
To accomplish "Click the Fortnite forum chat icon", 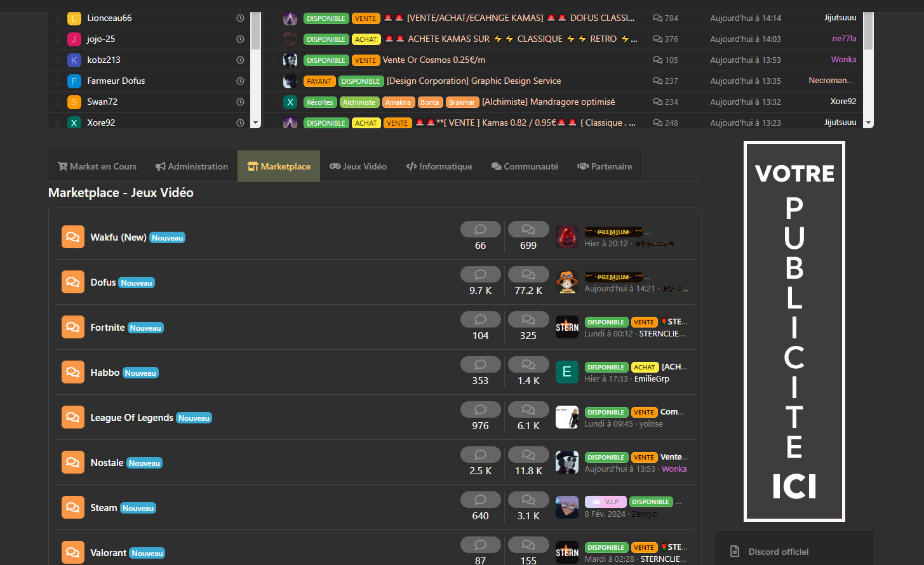I will (x=72, y=327).
